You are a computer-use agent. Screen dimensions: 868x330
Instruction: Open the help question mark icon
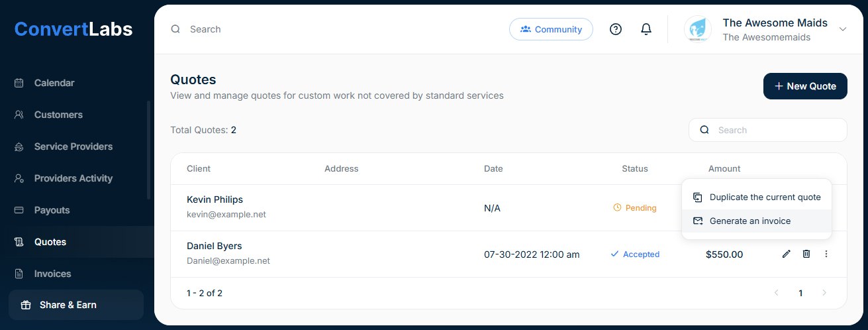[x=616, y=29]
